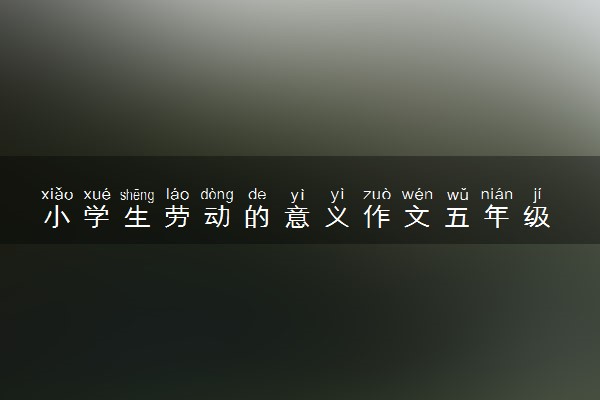Click the Chinese character 五

coord(457,217)
